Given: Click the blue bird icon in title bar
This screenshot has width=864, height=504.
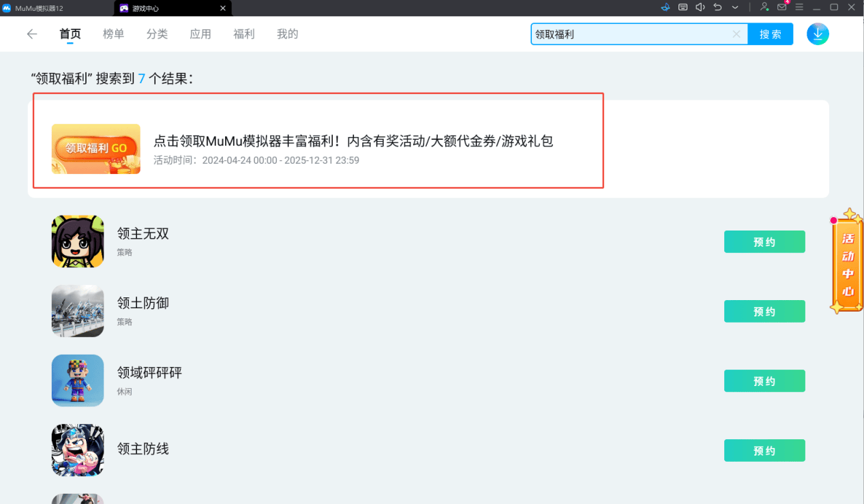Looking at the screenshot, I should pyautogui.click(x=666, y=7).
